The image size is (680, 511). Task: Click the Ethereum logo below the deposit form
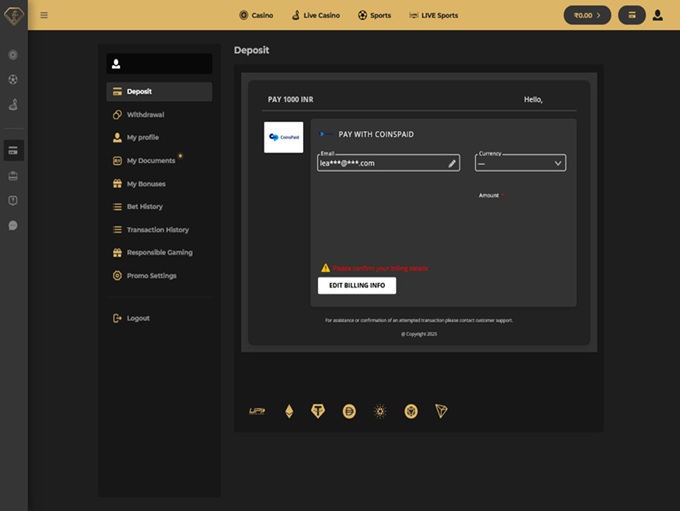click(x=289, y=411)
